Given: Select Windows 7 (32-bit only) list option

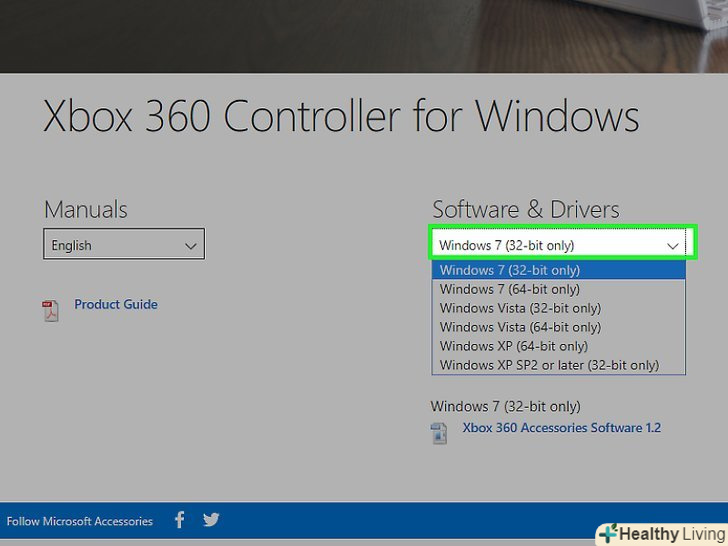Looking at the screenshot, I should pos(559,270).
